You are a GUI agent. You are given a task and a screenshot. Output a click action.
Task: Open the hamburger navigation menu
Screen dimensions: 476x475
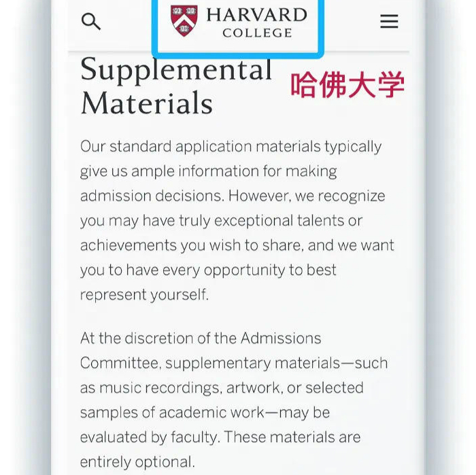click(x=389, y=21)
